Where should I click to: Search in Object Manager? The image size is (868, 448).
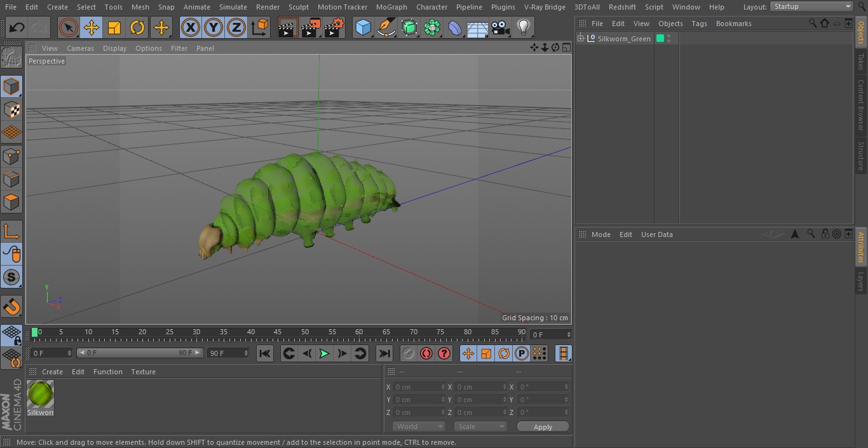(x=812, y=23)
